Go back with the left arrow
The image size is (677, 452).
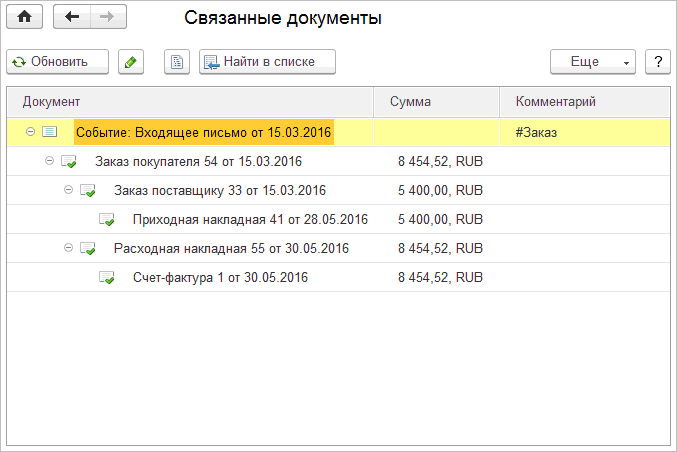click(72, 18)
